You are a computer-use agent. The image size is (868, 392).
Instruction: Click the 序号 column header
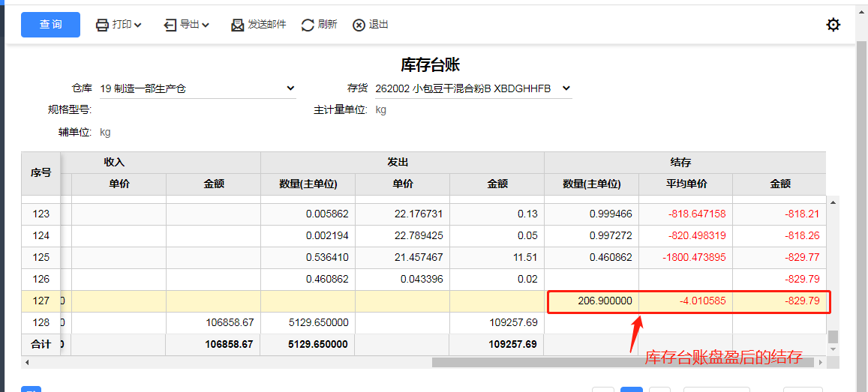[41, 173]
